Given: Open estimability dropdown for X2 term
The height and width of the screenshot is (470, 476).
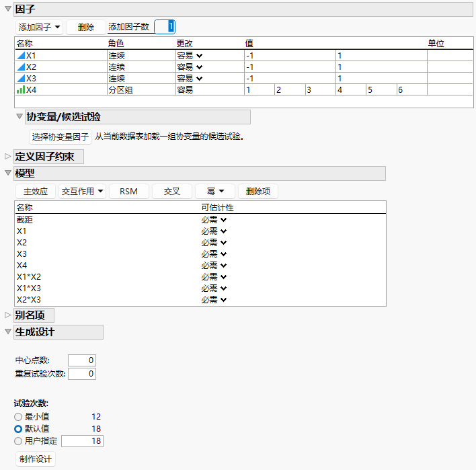Looking at the screenshot, I should 223,243.
